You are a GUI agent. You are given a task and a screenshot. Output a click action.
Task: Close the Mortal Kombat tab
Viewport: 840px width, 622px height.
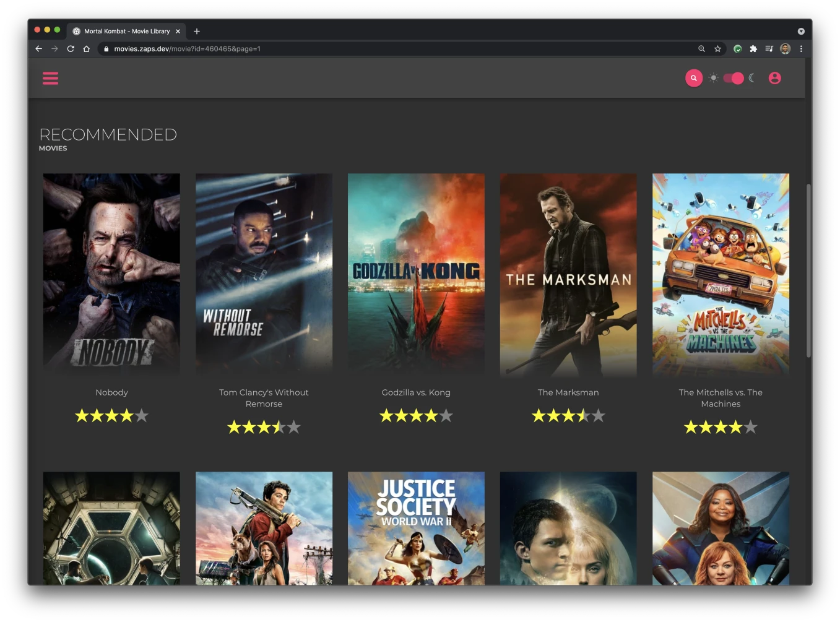tap(178, 31)
